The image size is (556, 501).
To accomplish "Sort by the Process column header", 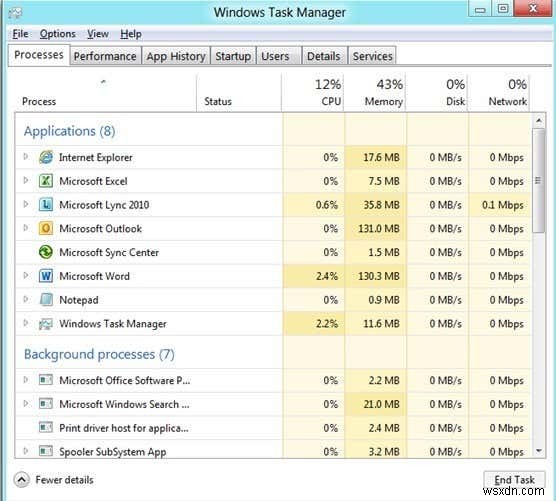I will [x=105, y=93].
